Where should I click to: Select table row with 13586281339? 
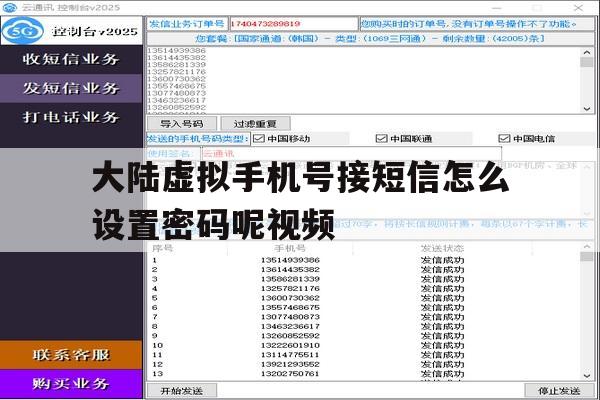(364, 279)
